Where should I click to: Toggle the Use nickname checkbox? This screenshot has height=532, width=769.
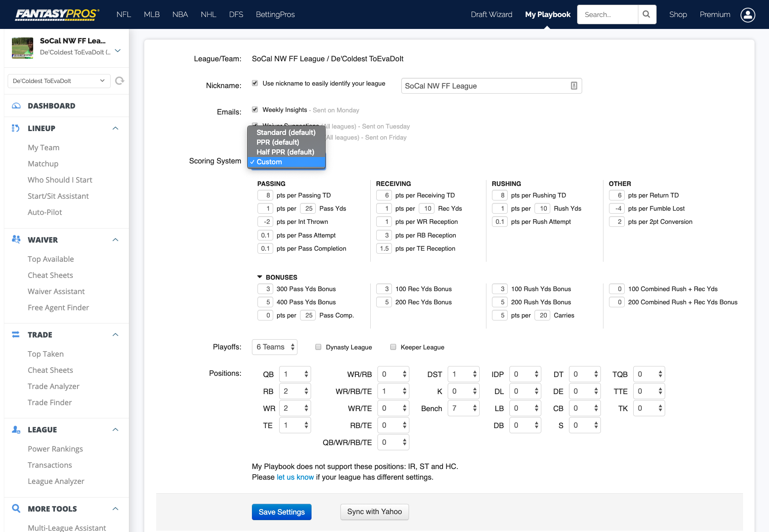255,83
